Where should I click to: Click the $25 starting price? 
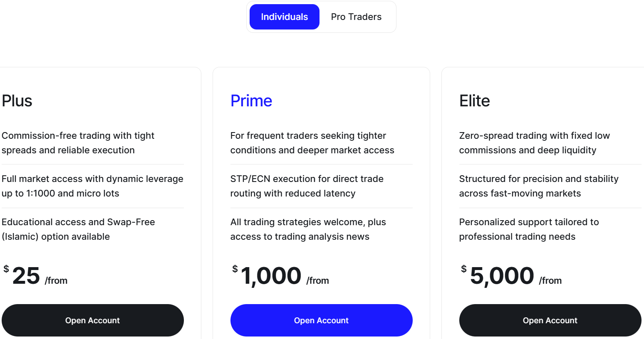[x=26, y=276]
